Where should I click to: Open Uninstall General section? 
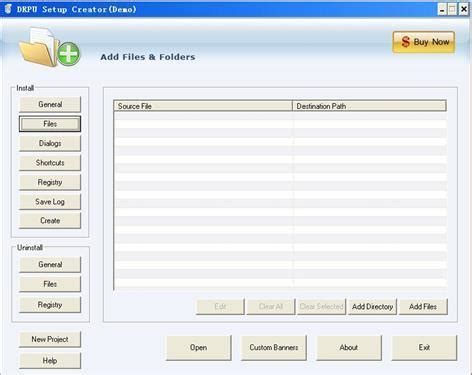(x=50, y=265)
